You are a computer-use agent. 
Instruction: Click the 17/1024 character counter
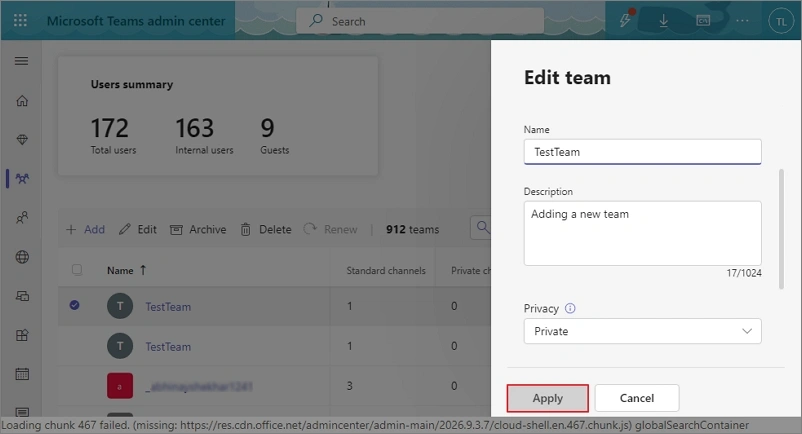744,273
